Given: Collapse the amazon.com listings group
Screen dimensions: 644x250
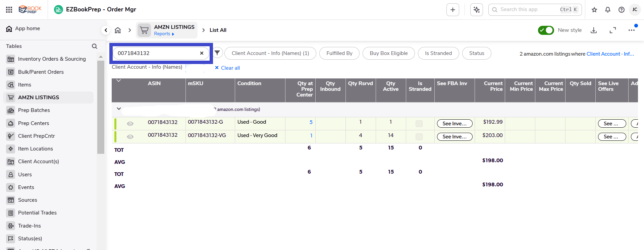Looking at the screenshot, I should tap(119, 109).
